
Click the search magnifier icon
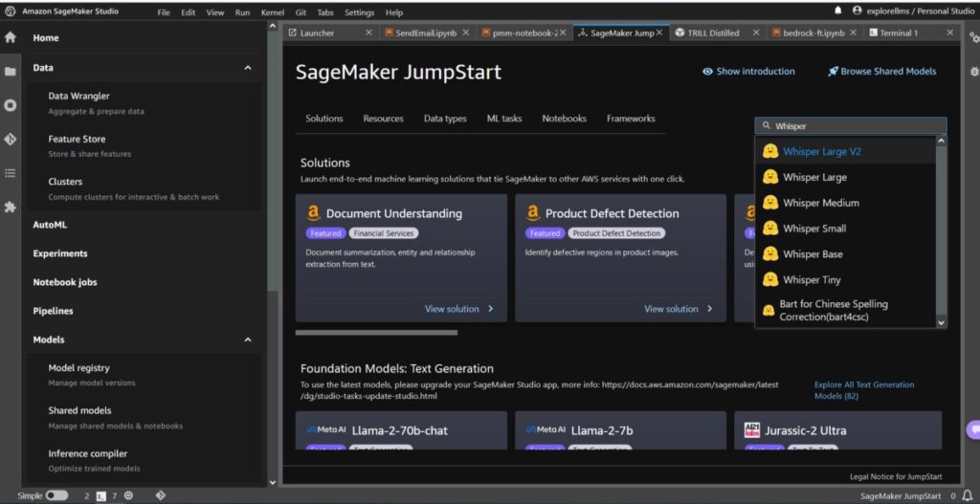(767, 125)
